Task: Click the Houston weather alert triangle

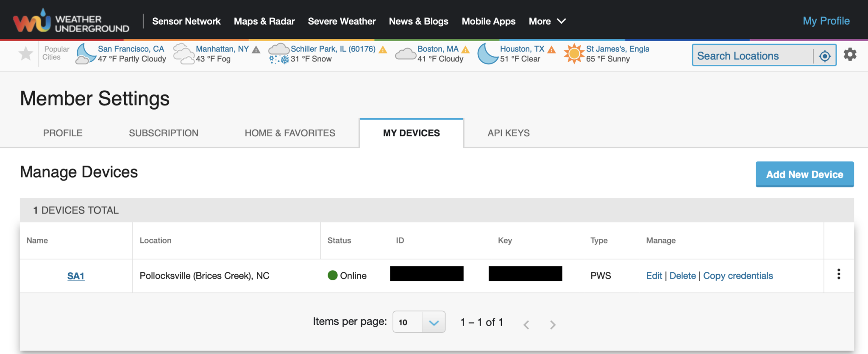Action: tap(551, 50)
